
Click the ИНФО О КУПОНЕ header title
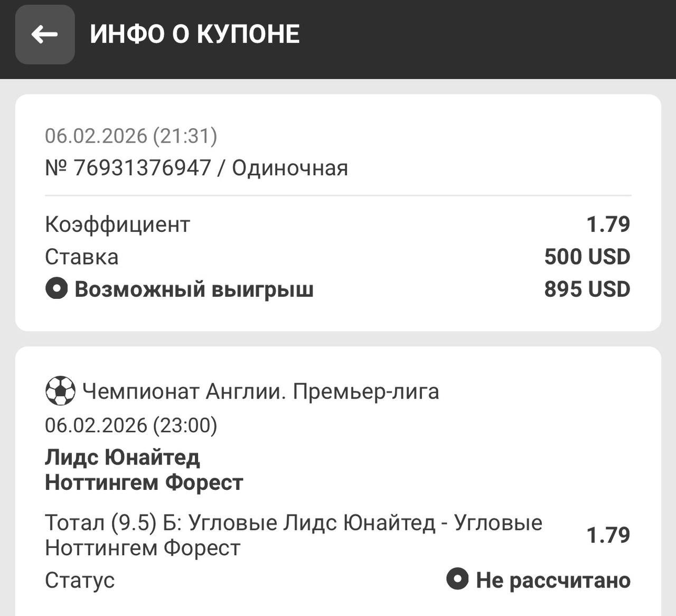point(195,34)
